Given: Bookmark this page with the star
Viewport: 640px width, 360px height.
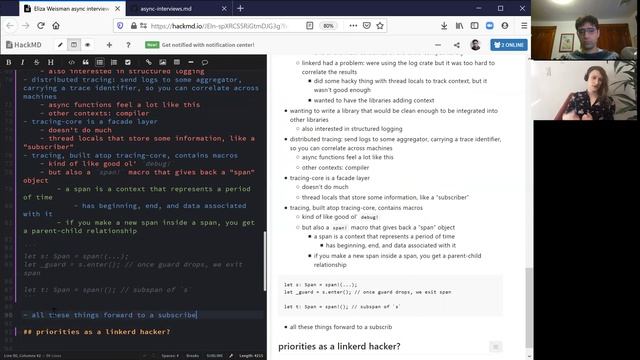Looking at the screenshot, I should [x=380, y=26].
